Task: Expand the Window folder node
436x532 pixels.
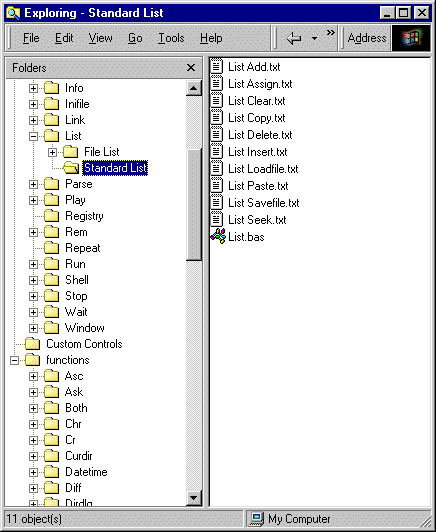Action: 33,328
